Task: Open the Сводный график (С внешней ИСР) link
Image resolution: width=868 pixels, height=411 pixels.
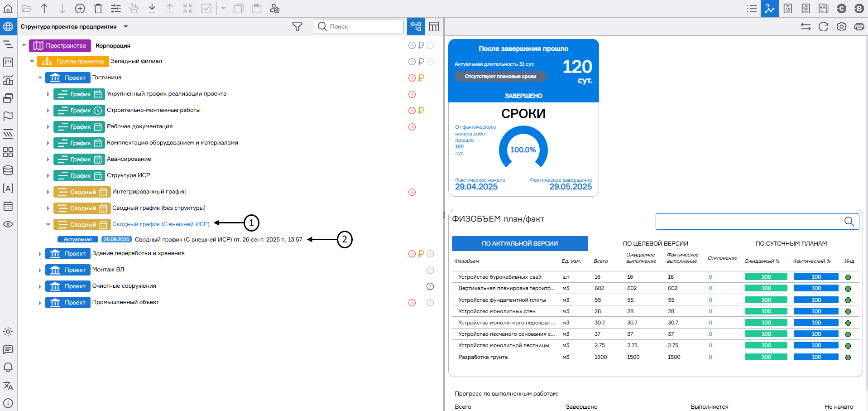Action: (x=161, y=224)
